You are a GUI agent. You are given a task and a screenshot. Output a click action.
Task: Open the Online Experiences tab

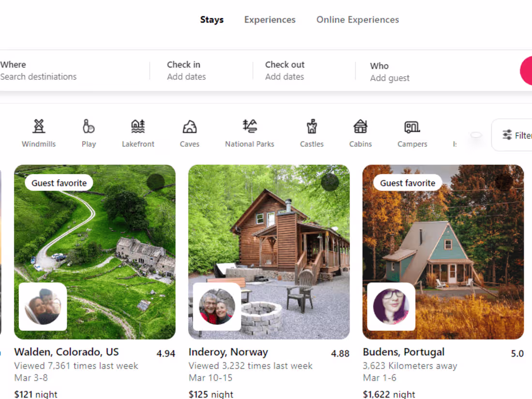tap(357, 19)
